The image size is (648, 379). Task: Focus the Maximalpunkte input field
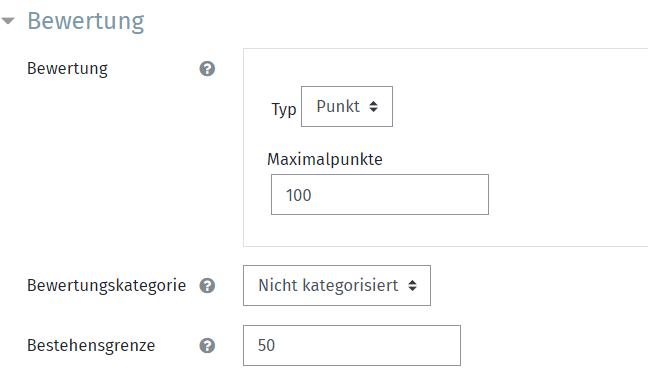(380, 195)
